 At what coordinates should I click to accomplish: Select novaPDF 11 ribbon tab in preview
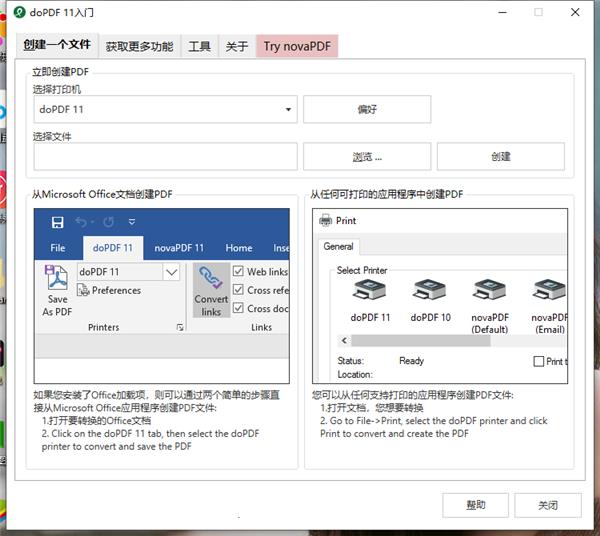click(179, 248)
